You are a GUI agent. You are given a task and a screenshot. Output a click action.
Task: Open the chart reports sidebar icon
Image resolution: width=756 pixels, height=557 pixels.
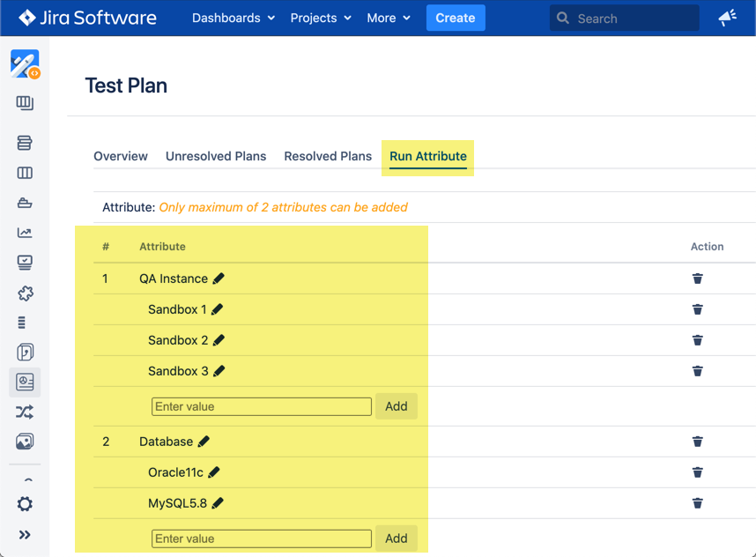click(x=25, y=233)
